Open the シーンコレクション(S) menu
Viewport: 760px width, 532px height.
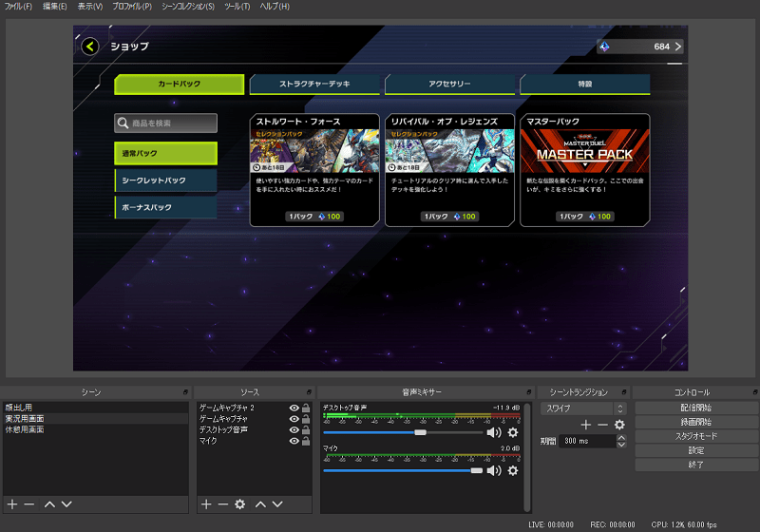[x=188, y=7]
